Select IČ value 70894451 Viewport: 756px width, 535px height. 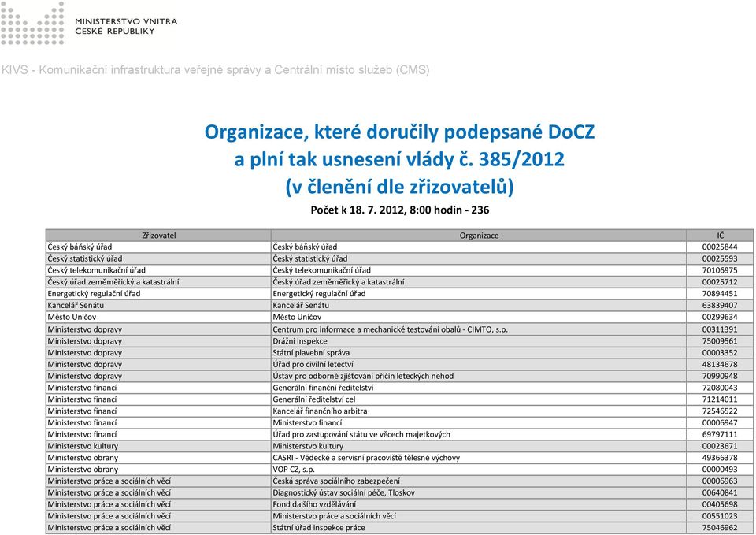(720, 293)
